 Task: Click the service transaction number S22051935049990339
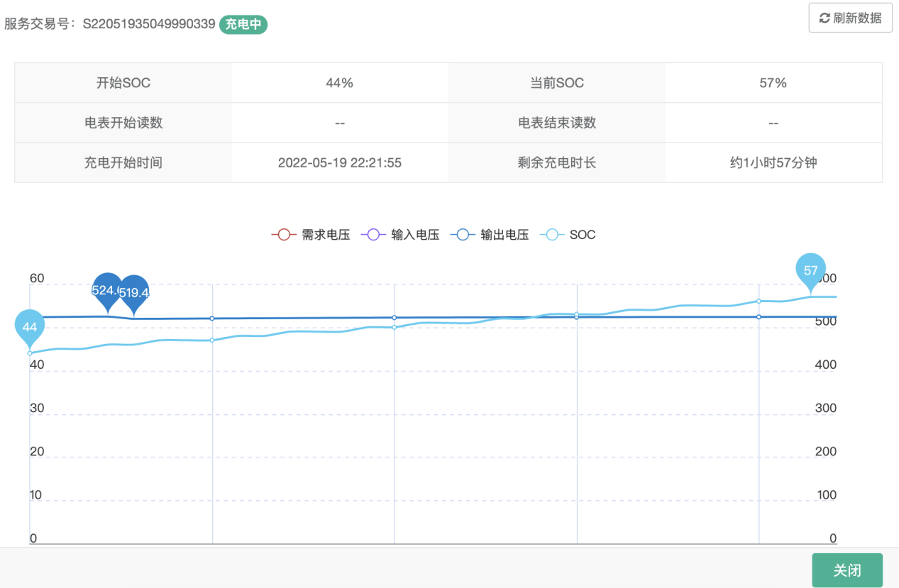[x=149, y=24]
